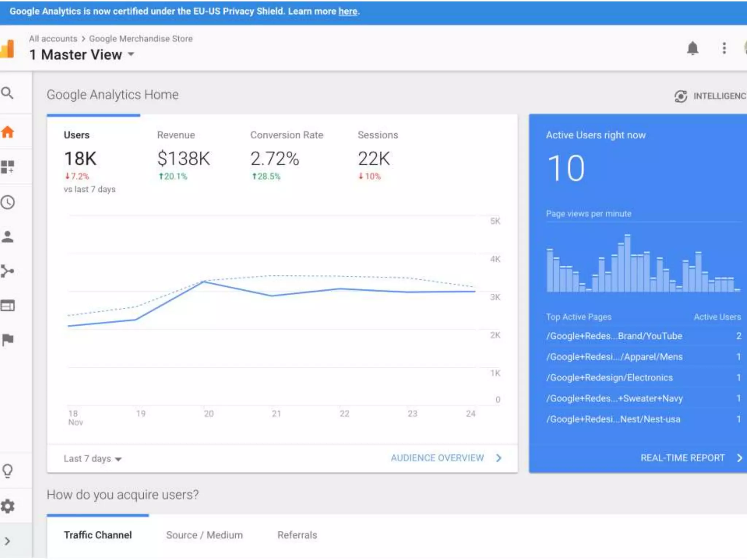Open Acquisition reports branching-arrows icon
The image size is (747, 560).
[7, 271]
